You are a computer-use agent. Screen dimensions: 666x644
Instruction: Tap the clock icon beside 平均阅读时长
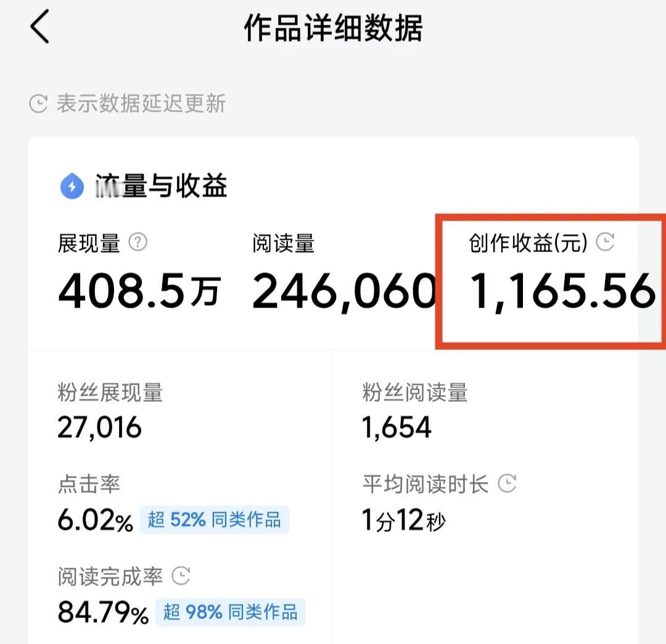(x=507, y=483)
